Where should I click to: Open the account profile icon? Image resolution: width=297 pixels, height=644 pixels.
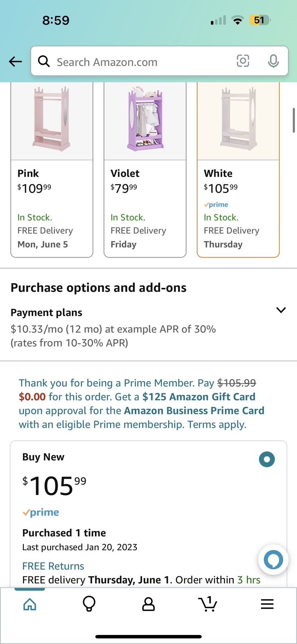tap(148, 604)
